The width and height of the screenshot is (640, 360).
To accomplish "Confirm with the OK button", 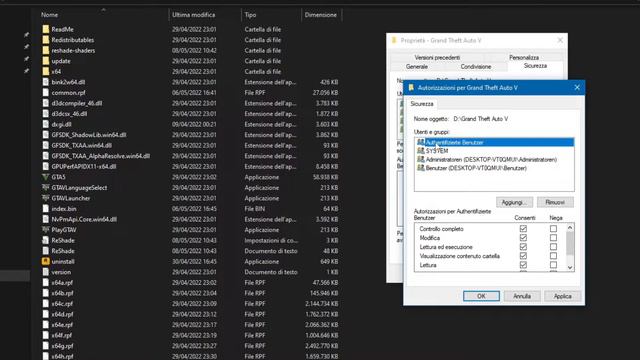I will 481,296.
